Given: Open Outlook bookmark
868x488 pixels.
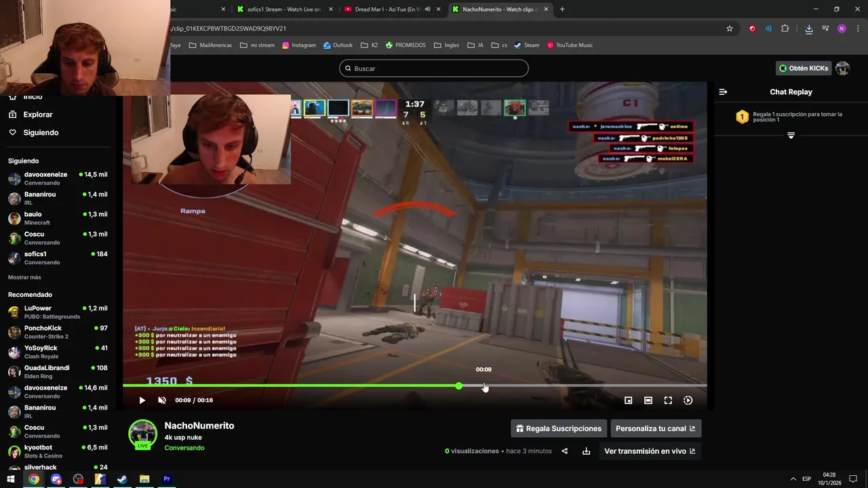Looking at the screenshot, I should tap(338, 45).
